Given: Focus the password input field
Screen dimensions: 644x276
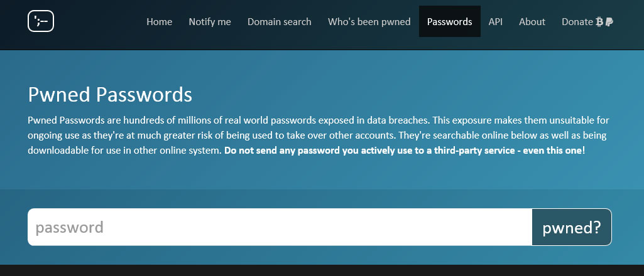Looking at the screenshot, I should coord(280,227).
